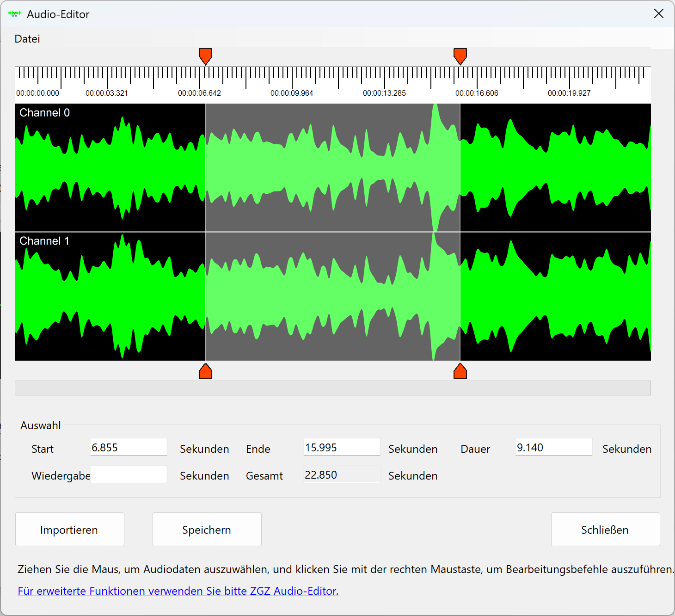Click the Channel 1 waveform label

coord(44,241)
